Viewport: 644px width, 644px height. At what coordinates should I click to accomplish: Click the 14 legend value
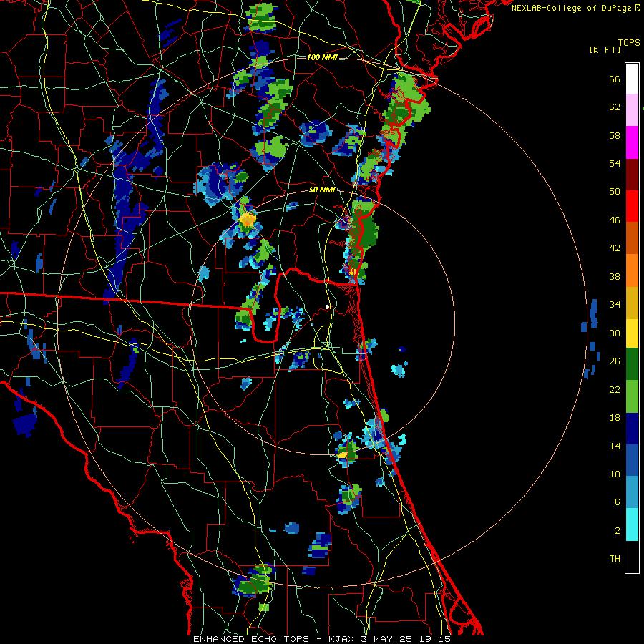(x=615, y=446)
